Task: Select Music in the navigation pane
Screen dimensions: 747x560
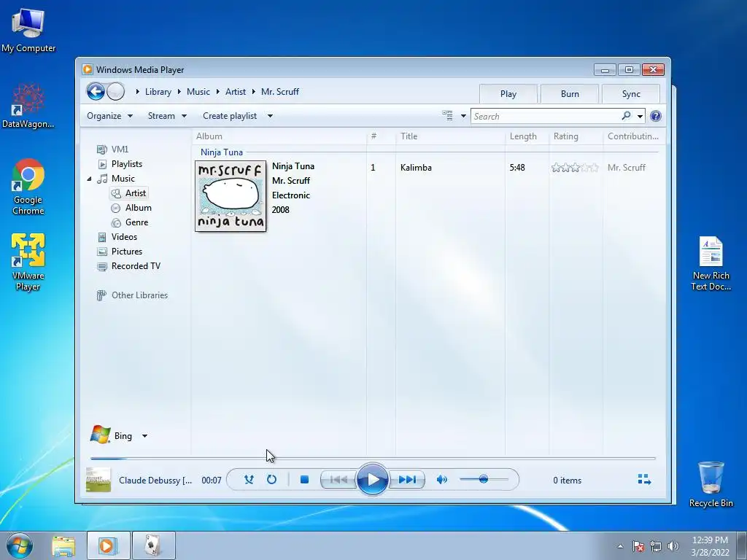Action: pyautogui.click(x=123, y=179)
